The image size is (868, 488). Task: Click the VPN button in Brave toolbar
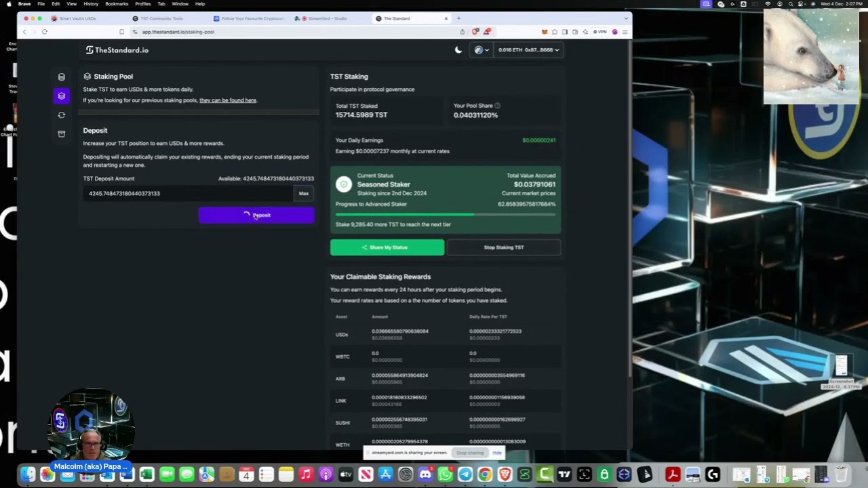coord(599,32)
